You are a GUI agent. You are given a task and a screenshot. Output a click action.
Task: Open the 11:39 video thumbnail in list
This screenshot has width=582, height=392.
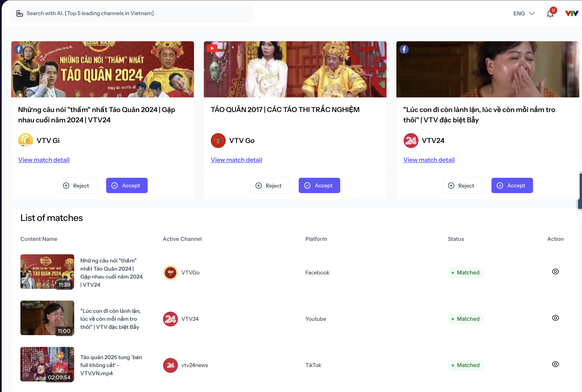click(47, 272)
